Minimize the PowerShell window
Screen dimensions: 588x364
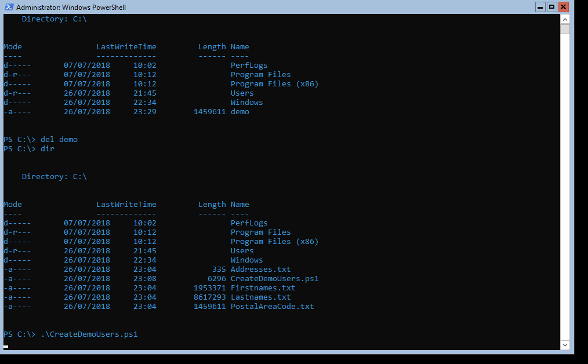tap(540, 7)
